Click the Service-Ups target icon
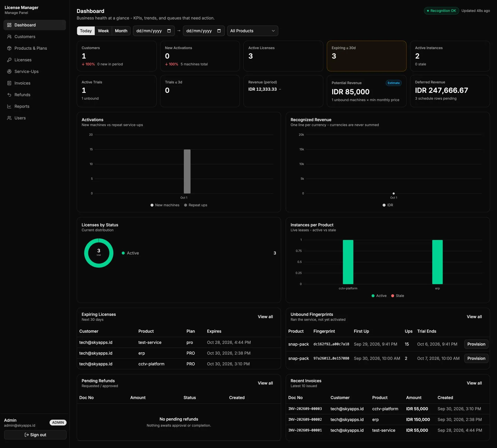 coord(9,72)
